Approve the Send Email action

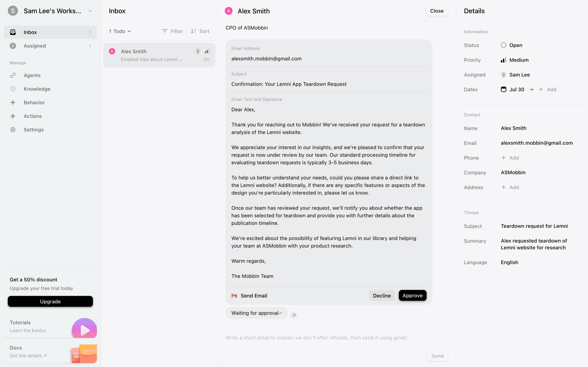[x=412, y=295]
